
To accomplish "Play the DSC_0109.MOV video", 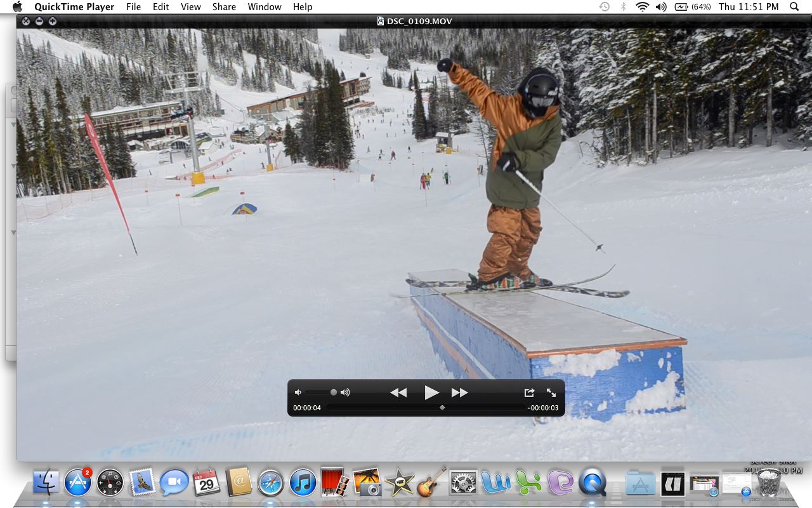I will tap(431, 392).
